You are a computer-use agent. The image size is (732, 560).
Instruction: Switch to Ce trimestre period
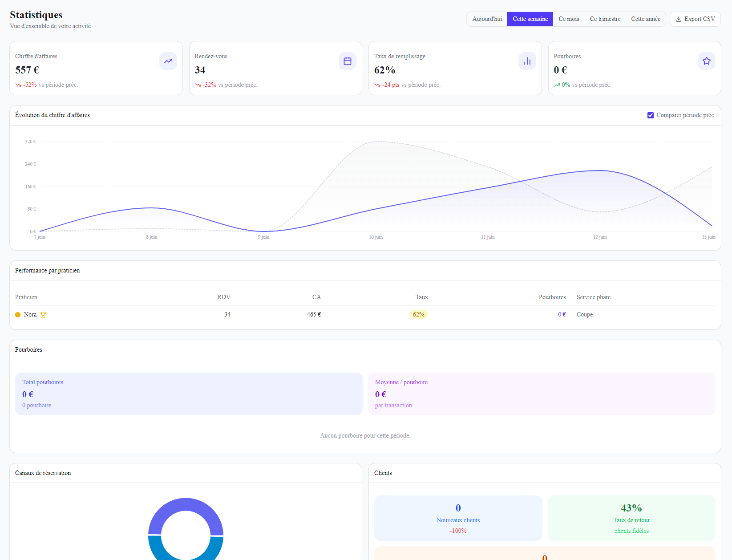click(605, 19)
